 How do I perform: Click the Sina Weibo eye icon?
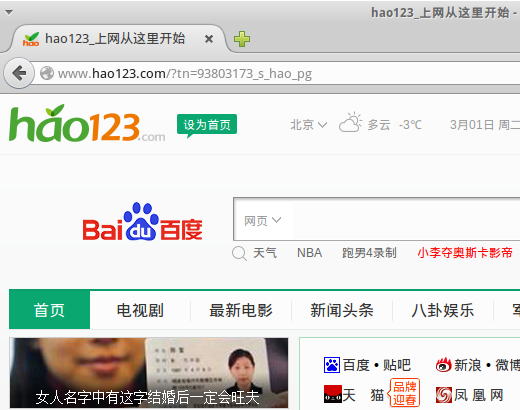point(444,365)
